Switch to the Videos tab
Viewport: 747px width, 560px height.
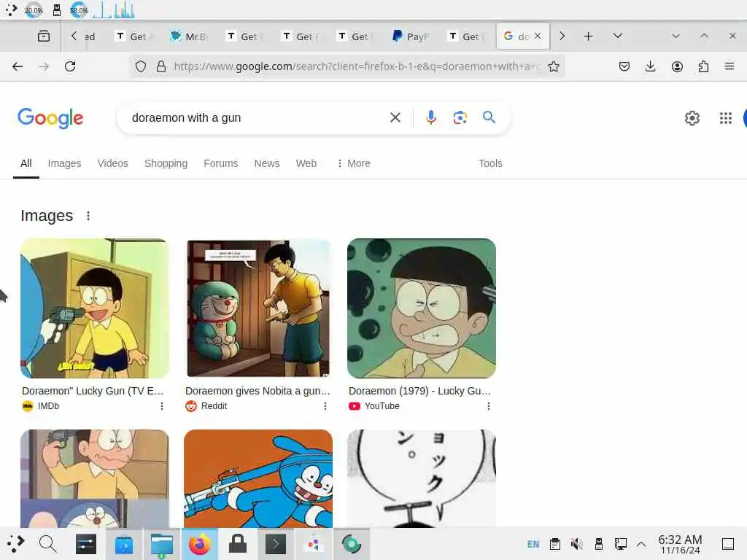point(113,163)
